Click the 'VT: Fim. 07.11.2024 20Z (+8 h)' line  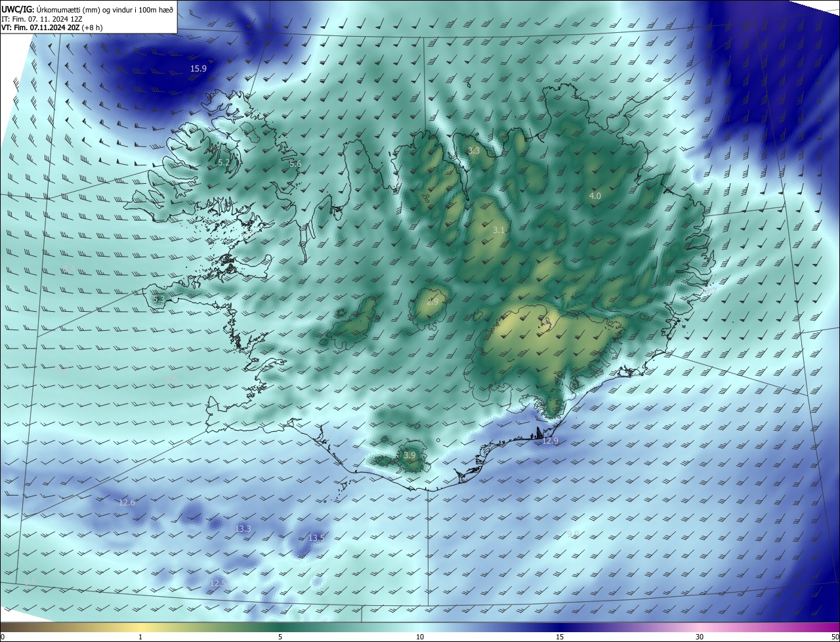point(52,28)
